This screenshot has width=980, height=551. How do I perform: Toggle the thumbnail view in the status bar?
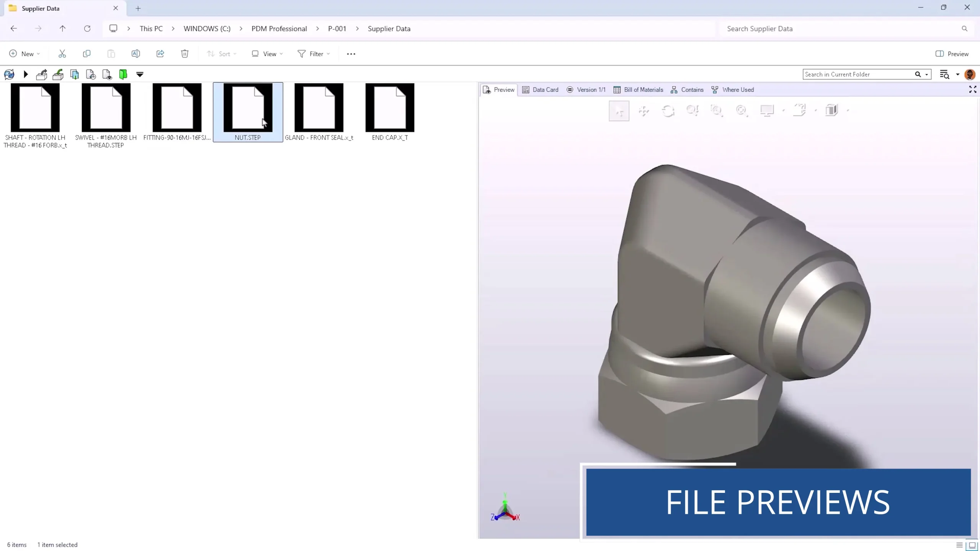[972, 544]
